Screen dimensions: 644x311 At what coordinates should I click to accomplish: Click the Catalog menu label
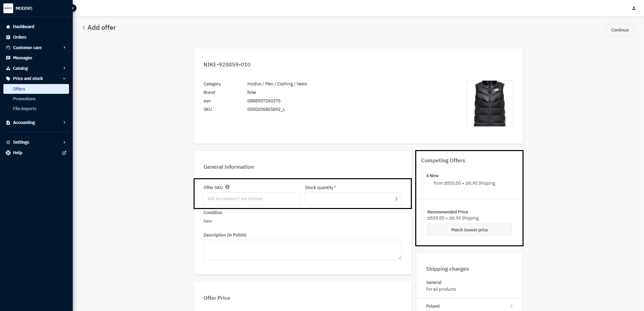point(20,68)
